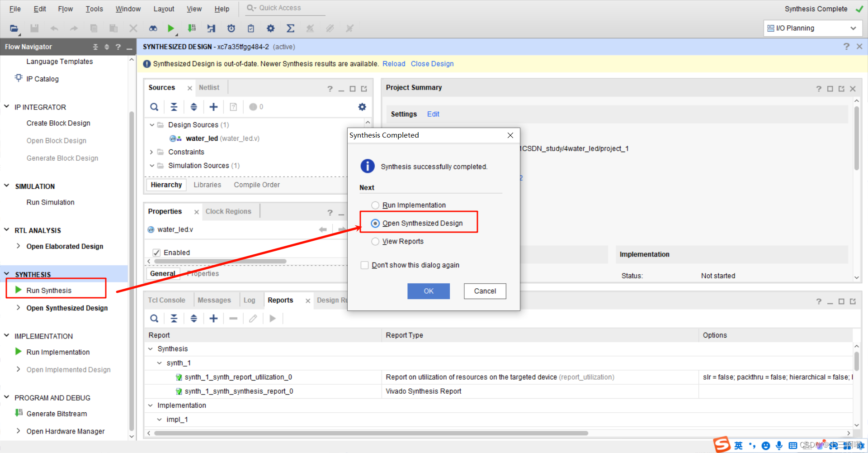Viewport: 868px width, 453px height.
Task: Select Run Implementation radio button
Action: click(x=375, y=205)
